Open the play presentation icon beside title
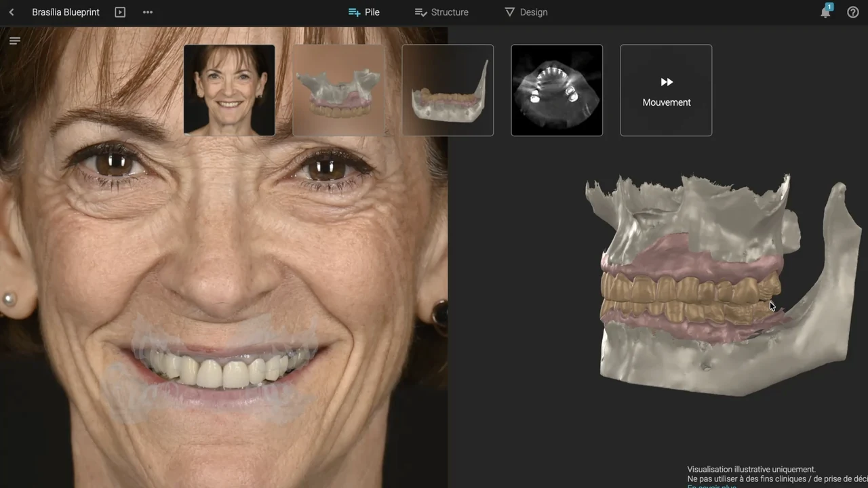868x488 pixels. (x=120, y=12)
